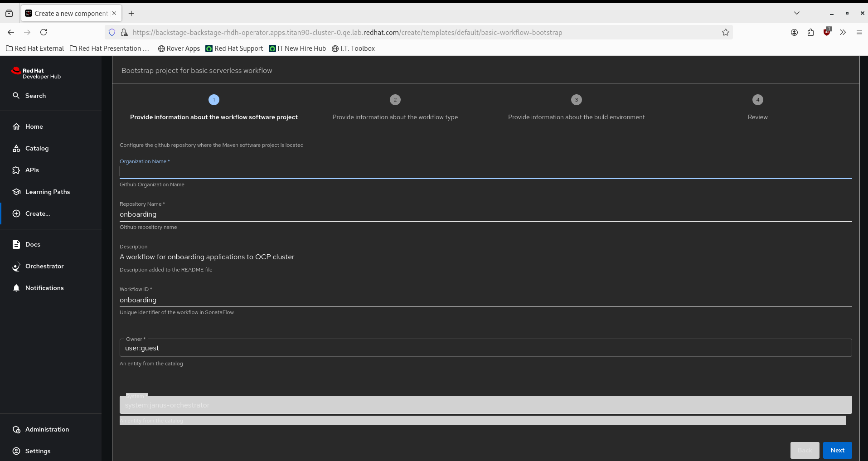Click the Notifications bell icon
This screenshot has width=868, height=461.
pos(16,288)
